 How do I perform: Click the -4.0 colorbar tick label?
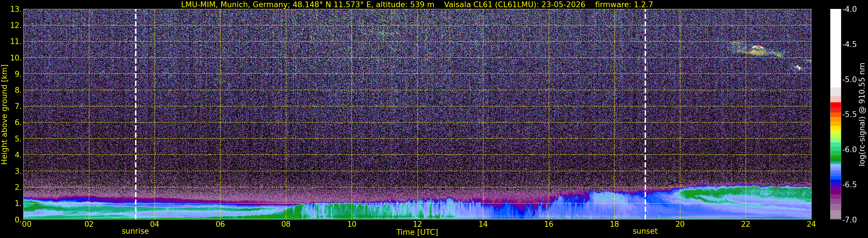click(x=849, y=9)
